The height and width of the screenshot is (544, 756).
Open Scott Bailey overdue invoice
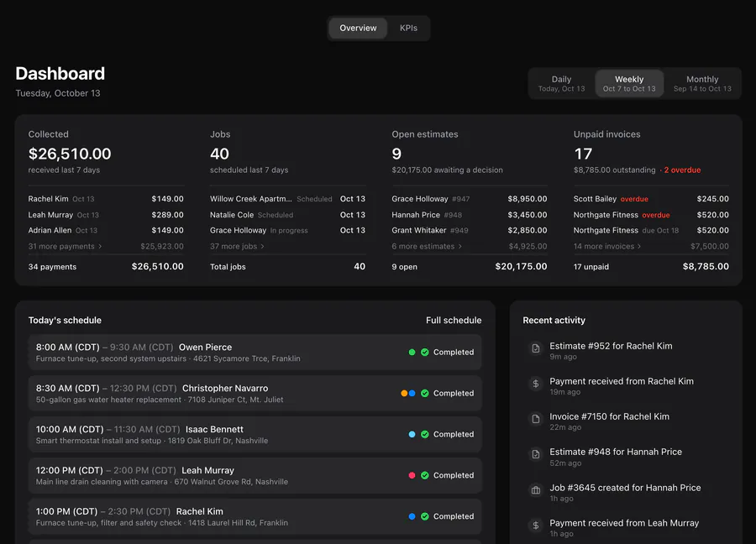coord(651,198)
